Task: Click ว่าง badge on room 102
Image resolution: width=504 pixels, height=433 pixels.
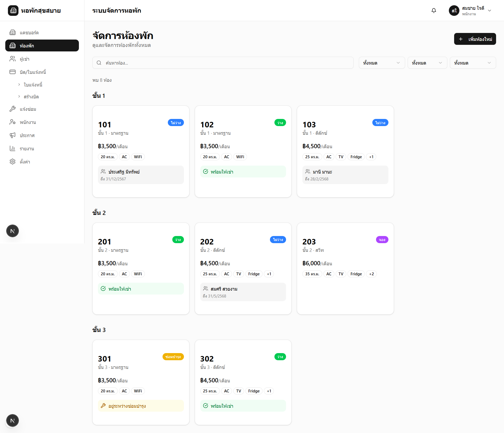Action: 280,123
